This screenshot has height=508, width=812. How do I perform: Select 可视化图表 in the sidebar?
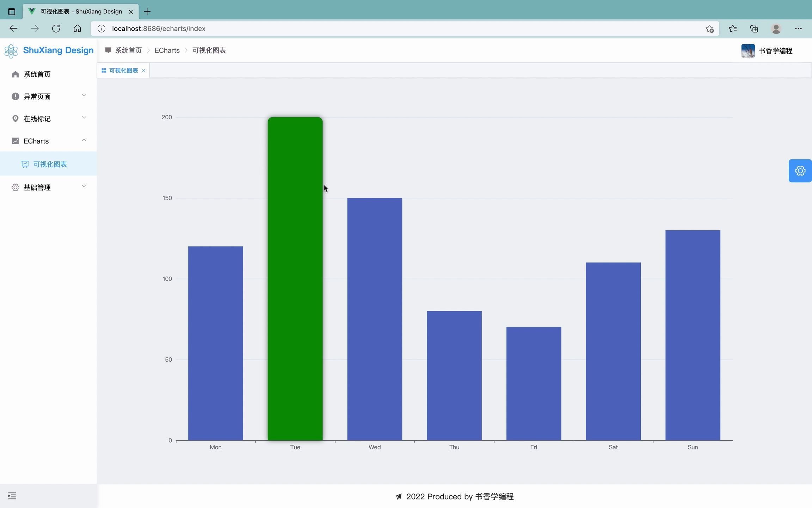pyautogui.click(x=48, y=164)
